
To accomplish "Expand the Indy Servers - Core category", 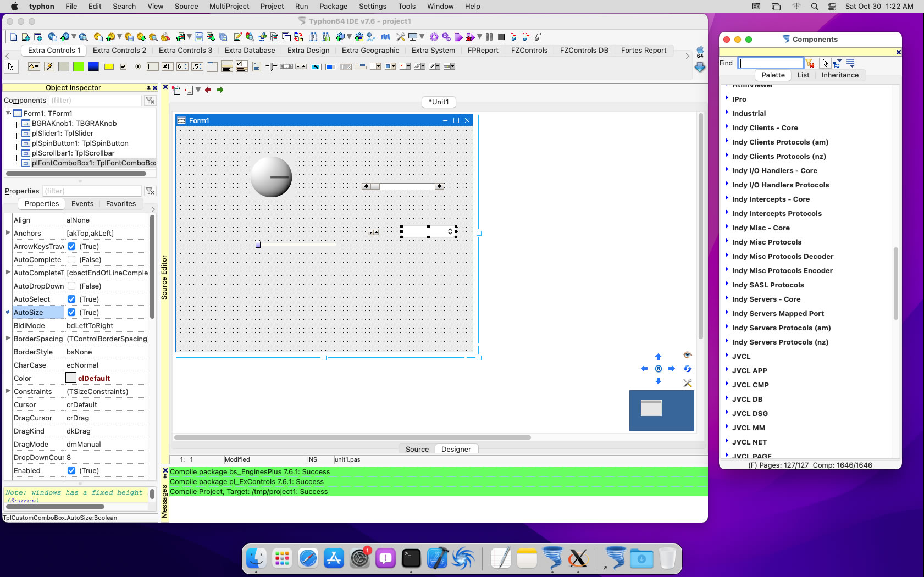I will 727,299.
